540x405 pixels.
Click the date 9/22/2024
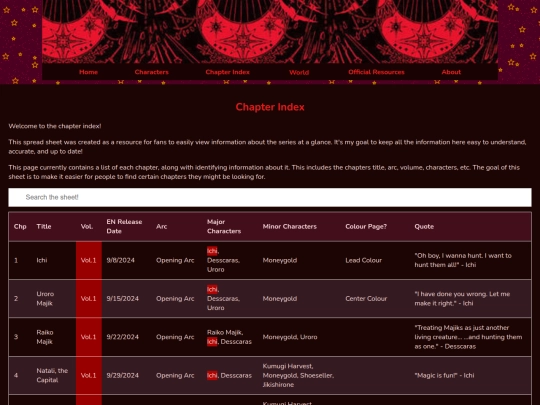[123, 337]
